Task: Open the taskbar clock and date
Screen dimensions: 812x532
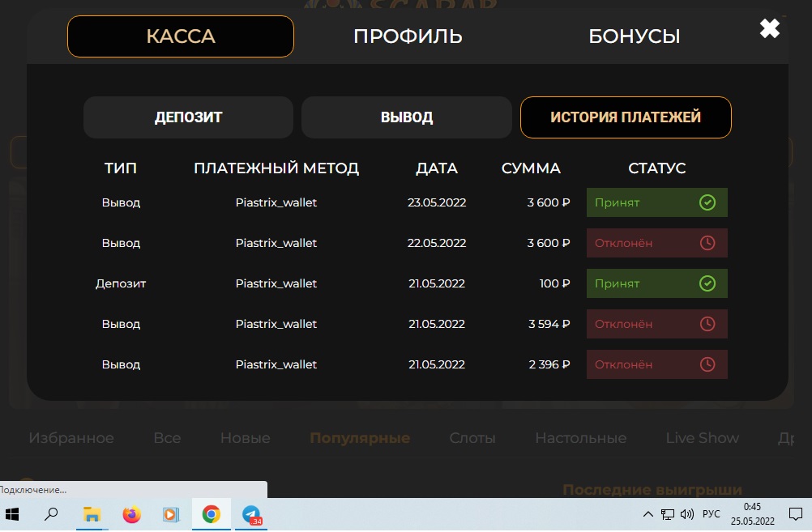Action: click(x=753, y=514)
